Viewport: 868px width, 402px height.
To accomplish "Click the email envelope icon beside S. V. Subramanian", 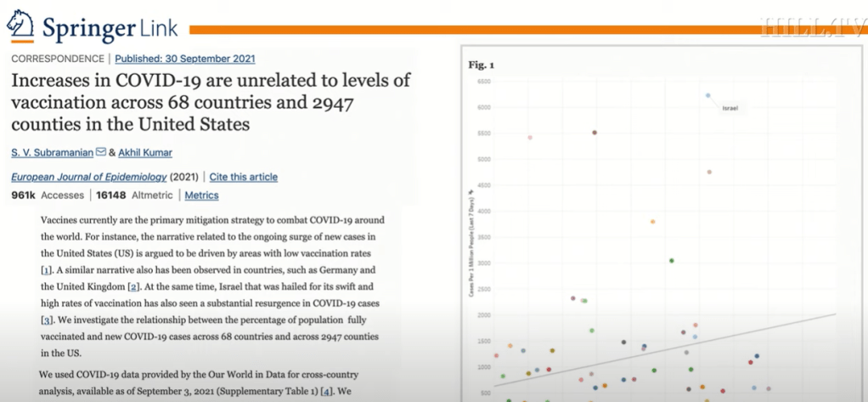I will (101, 153).
